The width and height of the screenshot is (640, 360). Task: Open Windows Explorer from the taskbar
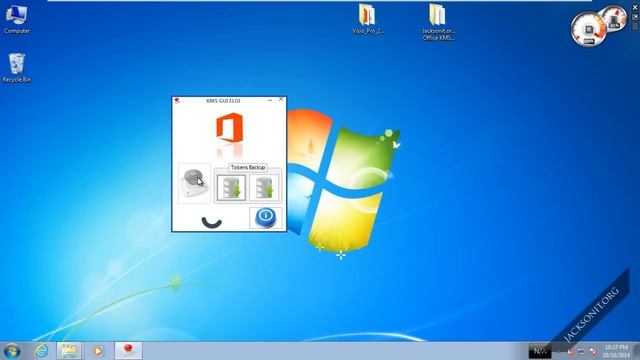pos(69,351)
